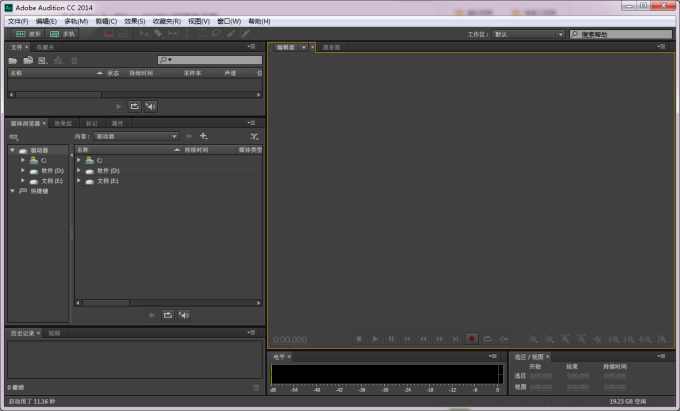Expand 软件 (D:) row in content list

pos(78,170)
